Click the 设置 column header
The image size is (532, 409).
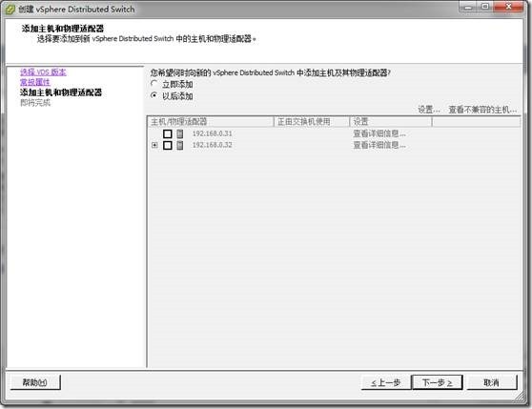tap(391, 121)
